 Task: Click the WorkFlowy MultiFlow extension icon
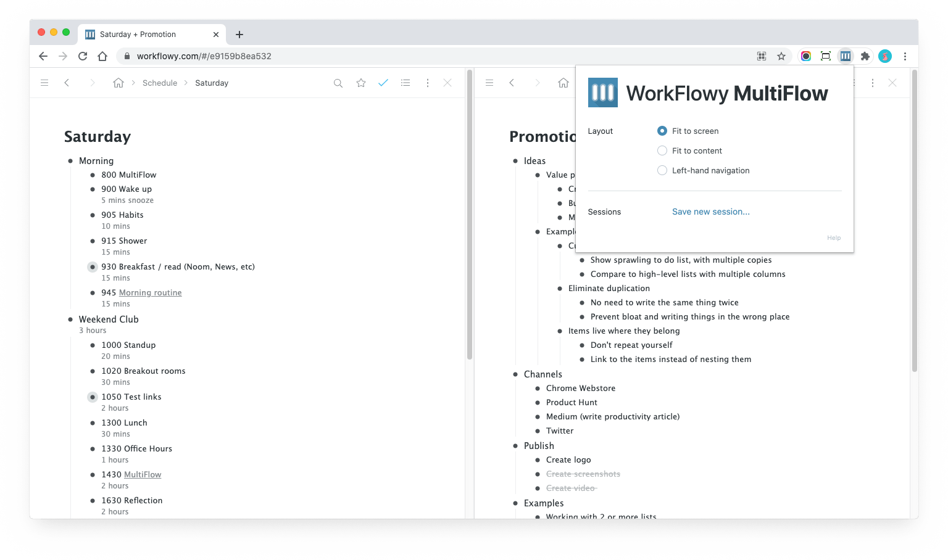(x=846, y=56)
